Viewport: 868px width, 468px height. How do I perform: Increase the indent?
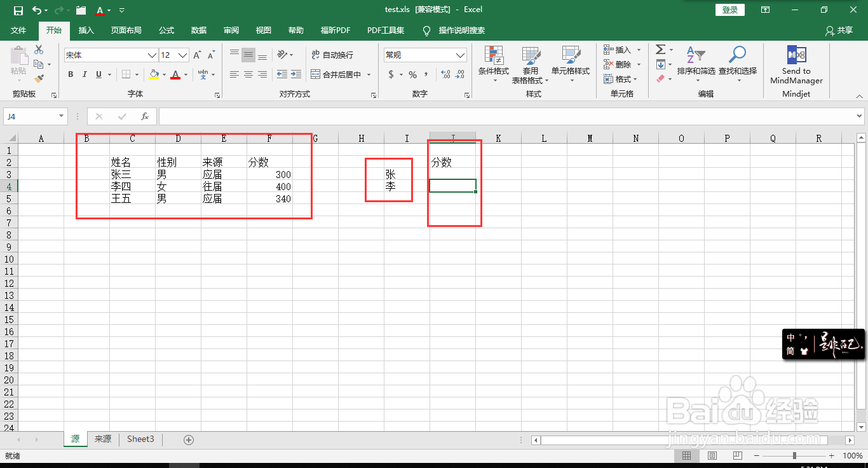tap(296, 74)
